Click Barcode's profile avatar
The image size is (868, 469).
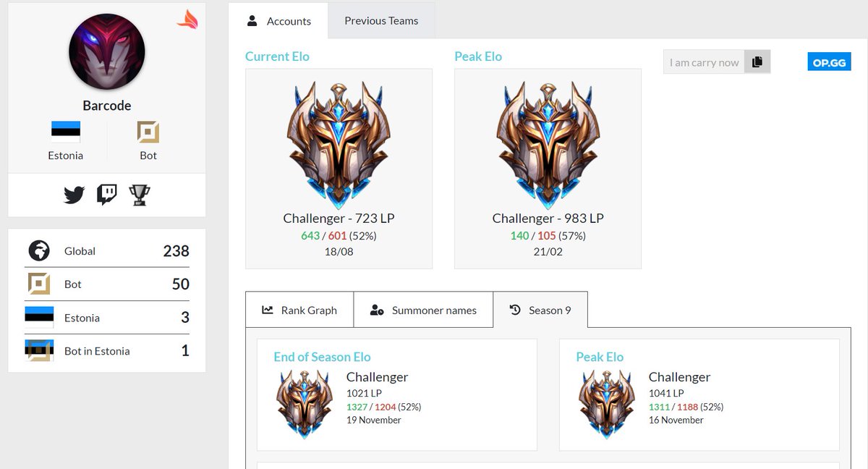pyautogui.click(x=107, y=51)
